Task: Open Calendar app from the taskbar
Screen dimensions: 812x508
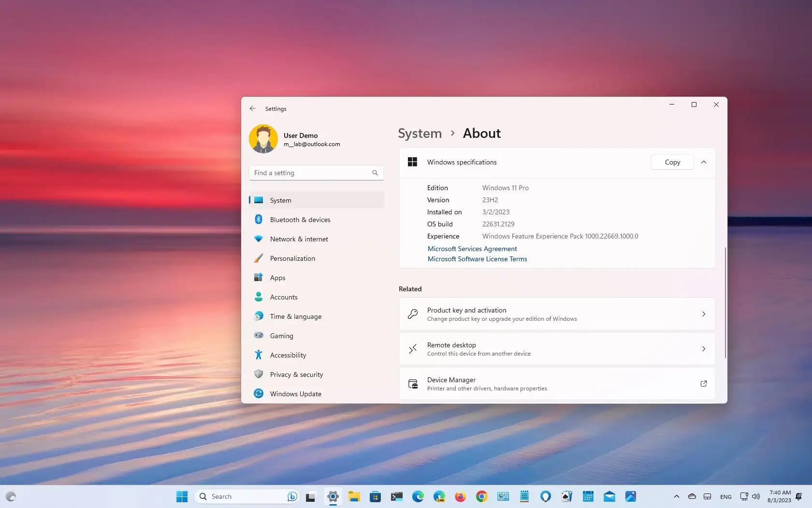Action: coord(588,496)
